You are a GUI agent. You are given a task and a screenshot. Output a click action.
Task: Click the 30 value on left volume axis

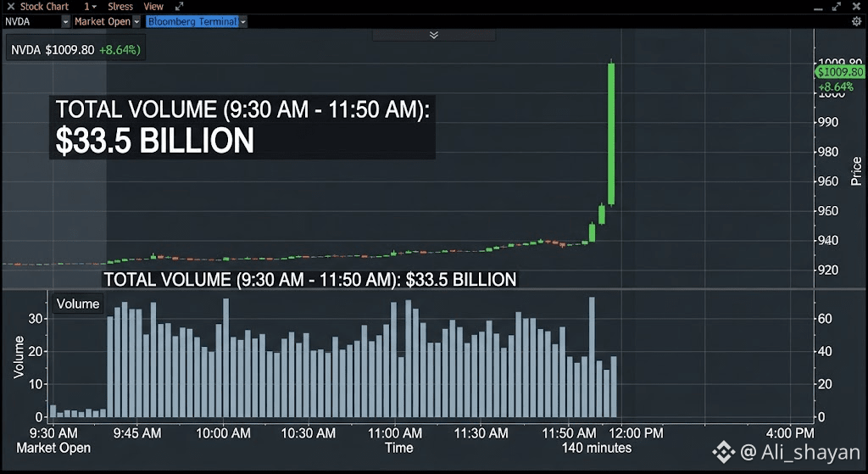coord(36,318)
